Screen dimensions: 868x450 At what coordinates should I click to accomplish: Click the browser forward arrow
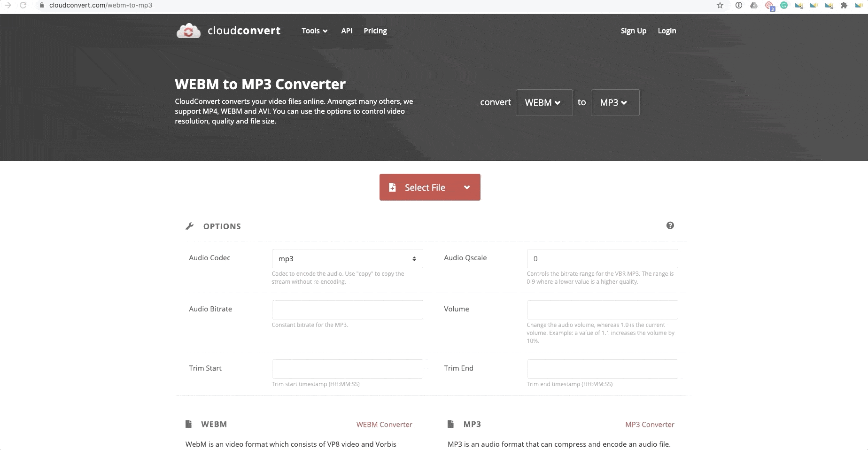tap(8, 6)
